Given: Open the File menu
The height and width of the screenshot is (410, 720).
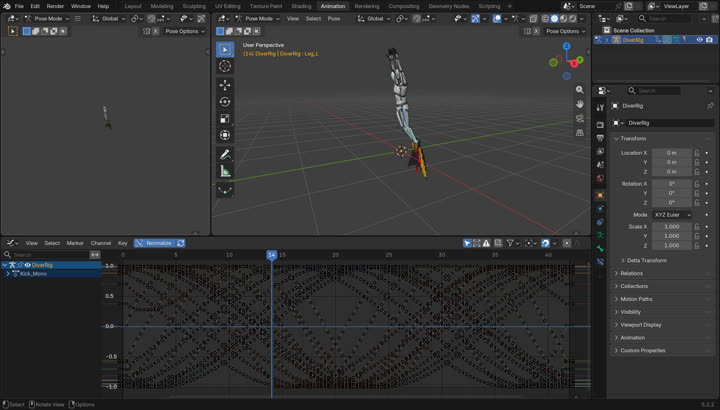Looking at the screenshot, I should click(x=19, y=6).
